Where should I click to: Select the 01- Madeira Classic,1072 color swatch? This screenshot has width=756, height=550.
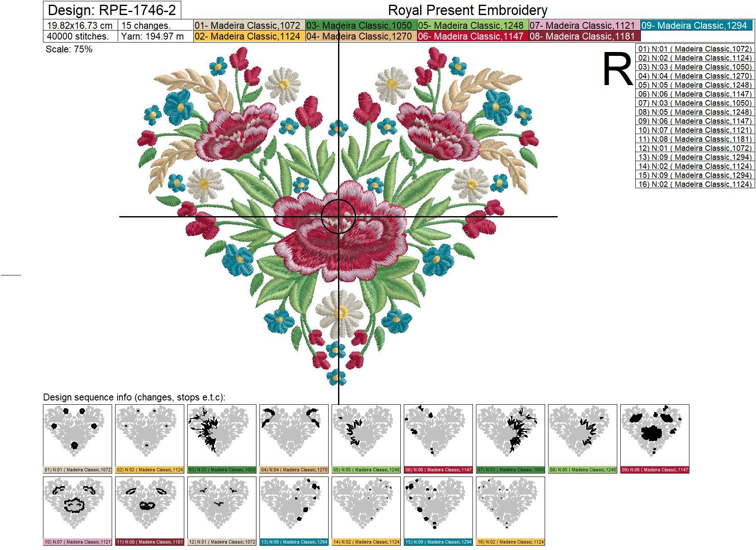(x=249, y=25)
